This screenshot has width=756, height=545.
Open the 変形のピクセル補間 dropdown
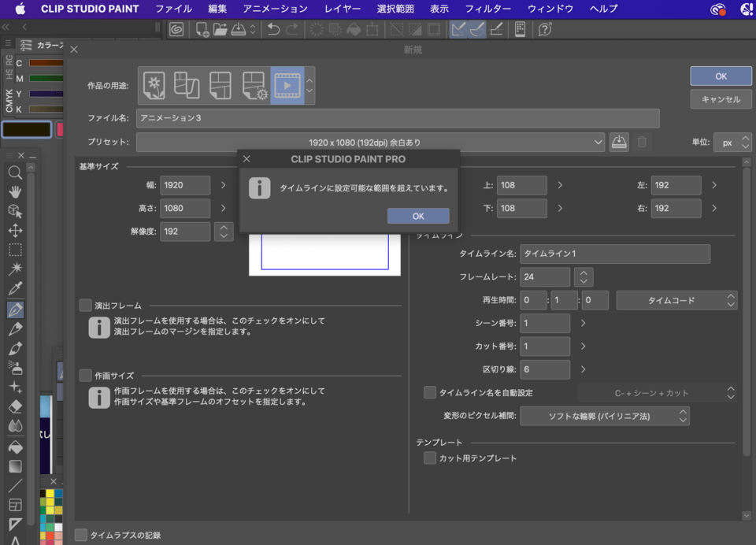click(604, 416)
